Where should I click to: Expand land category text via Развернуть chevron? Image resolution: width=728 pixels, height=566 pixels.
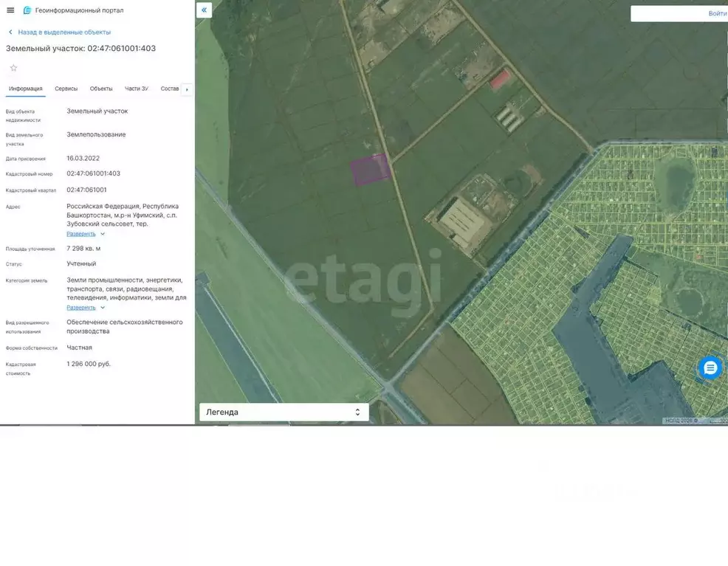[103, 308]
